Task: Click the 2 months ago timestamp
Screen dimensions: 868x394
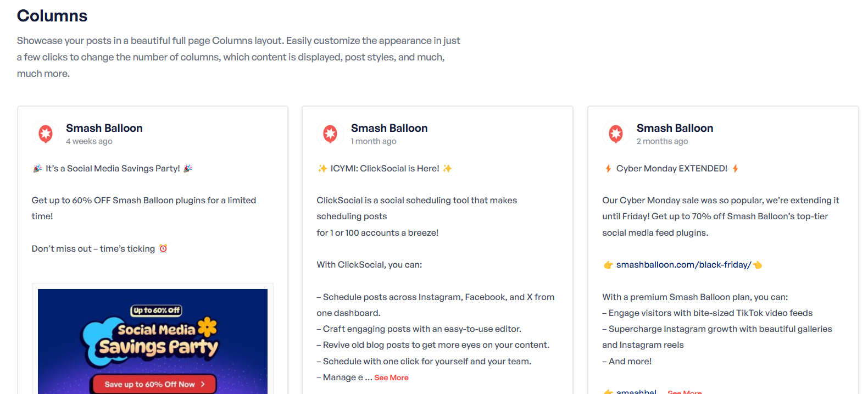Action: [662, 141]
